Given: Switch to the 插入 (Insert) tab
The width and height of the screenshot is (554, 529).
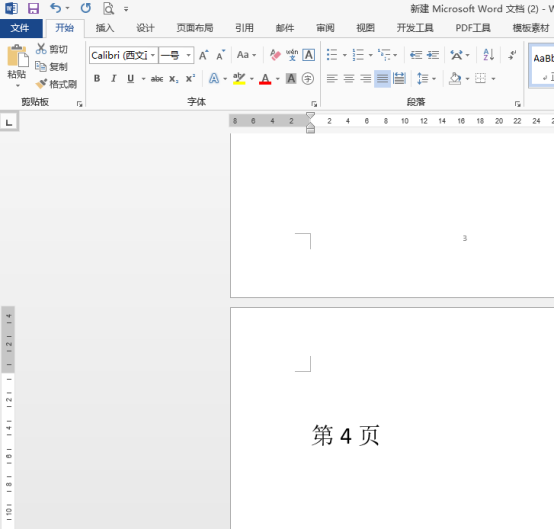Looking at the screenshot, I should coord(105,28).
